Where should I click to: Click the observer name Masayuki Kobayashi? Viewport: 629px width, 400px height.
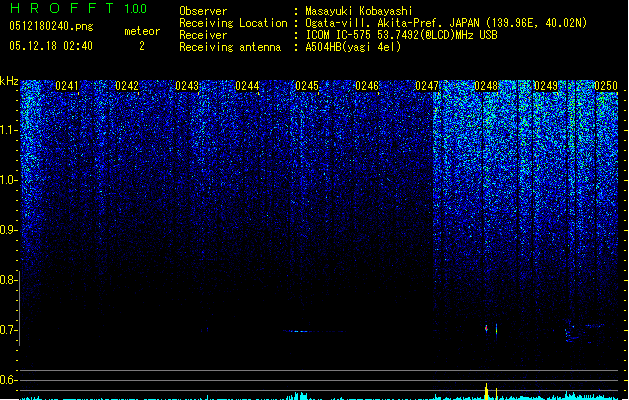point(359,11)
